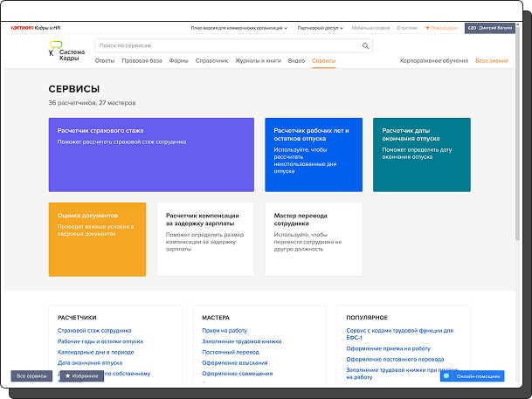532x399 pixels.
Task: Expand Плюс версия для коммерческих организаций dropdown
Action: coord(239,28)
